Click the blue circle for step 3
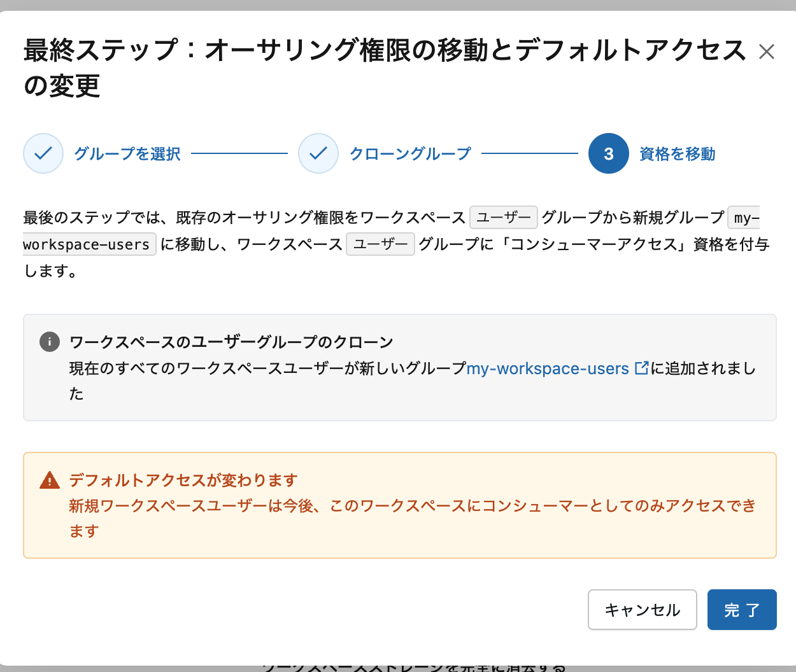796x672 pixels. [x=608, y=153]
